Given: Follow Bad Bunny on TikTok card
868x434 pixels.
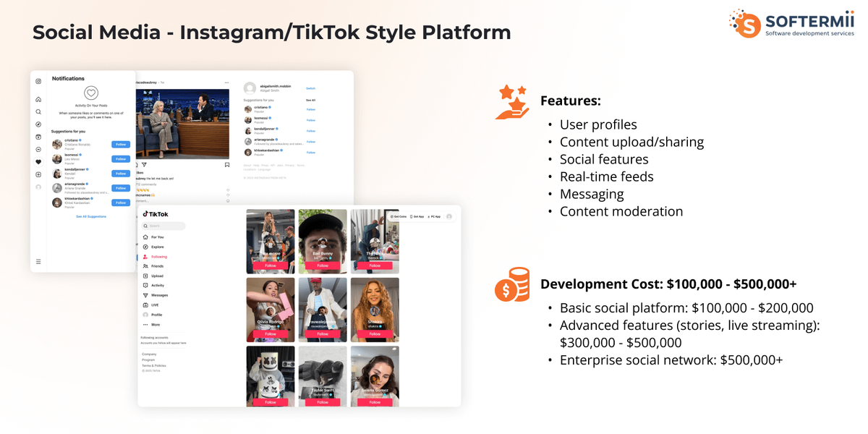Looking at the screenshot, I should 323,265.
